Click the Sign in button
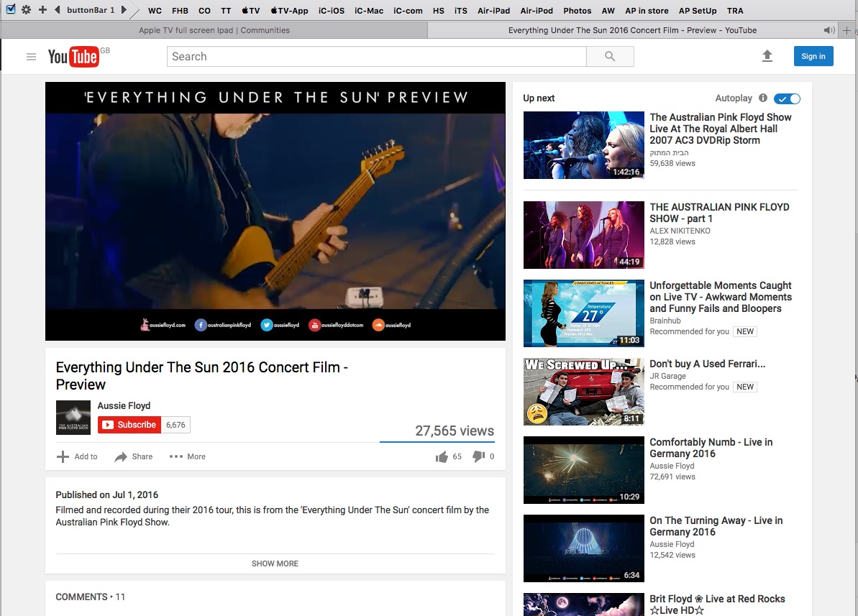The image size is (858, 616). click(813, 56)
